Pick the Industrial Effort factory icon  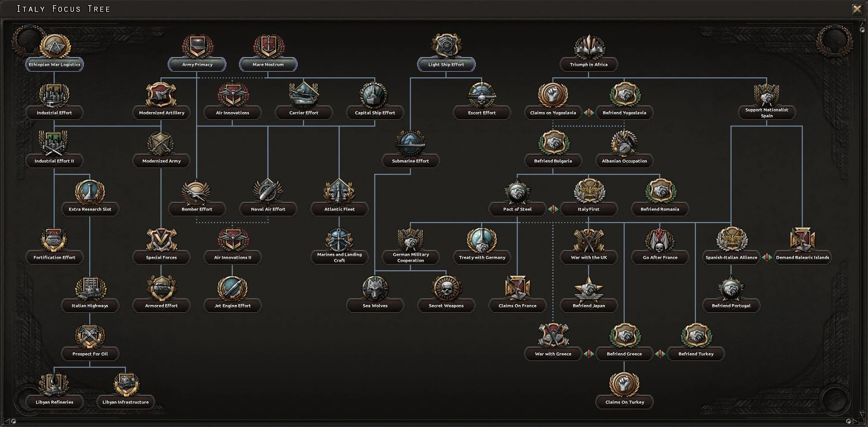pos(54,95)
